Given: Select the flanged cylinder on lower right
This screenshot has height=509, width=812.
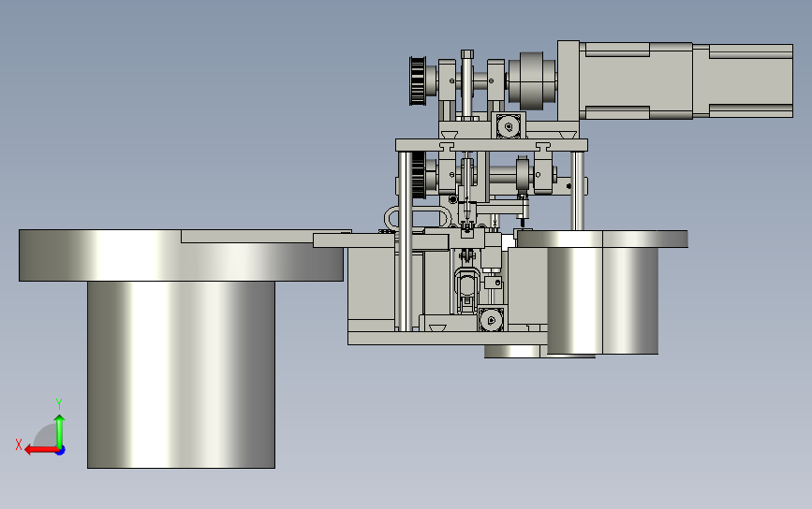Looking at the screenshot, I should tap(602, 292).
